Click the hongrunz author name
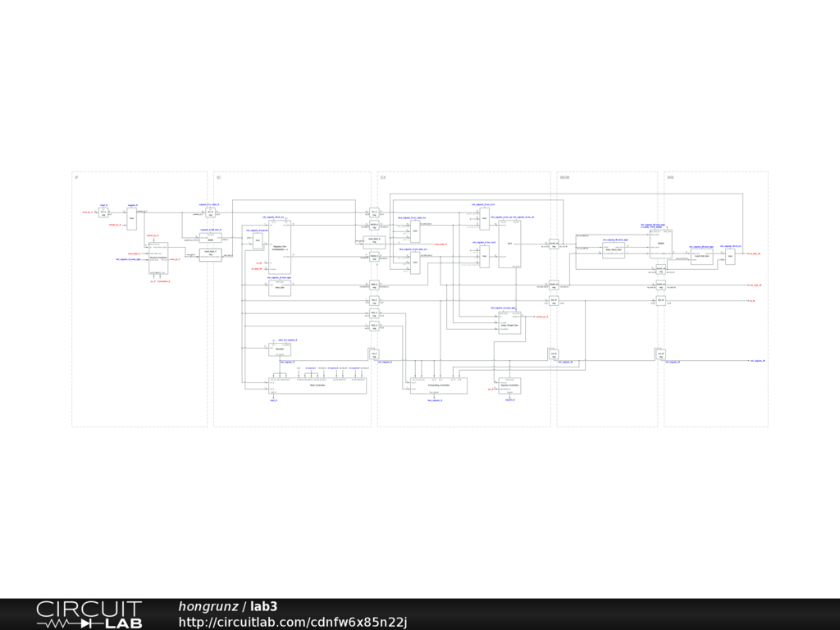 coord(208,606)
